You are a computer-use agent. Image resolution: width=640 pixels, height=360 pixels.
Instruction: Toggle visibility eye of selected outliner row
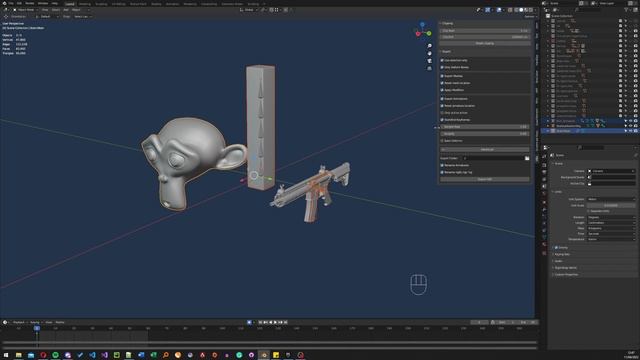tap(631, 131)
